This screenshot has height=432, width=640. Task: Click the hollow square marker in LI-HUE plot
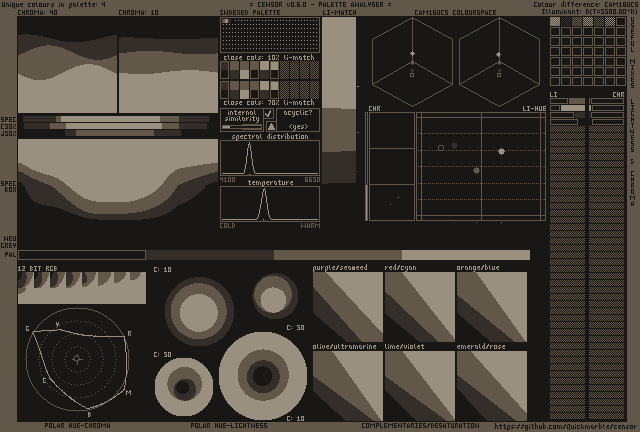point(441,148)
